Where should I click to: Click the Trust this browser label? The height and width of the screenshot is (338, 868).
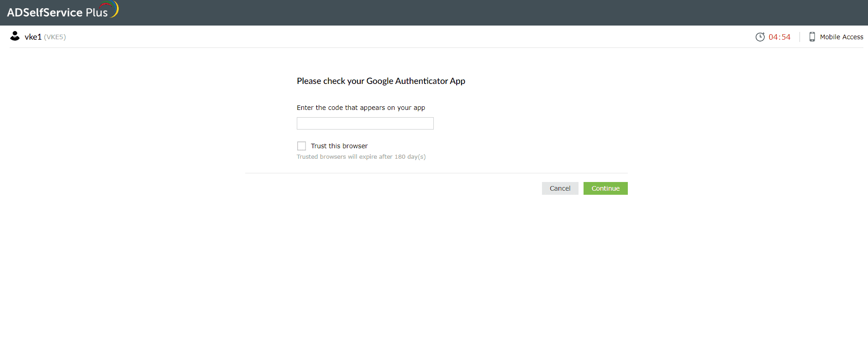339,146
